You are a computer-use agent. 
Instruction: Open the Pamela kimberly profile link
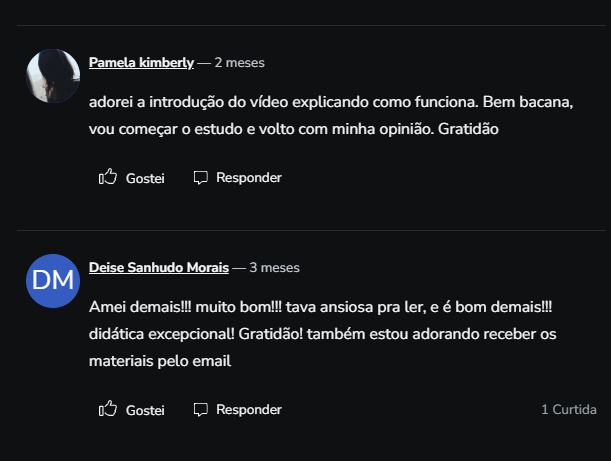click(x=141, y=62)
